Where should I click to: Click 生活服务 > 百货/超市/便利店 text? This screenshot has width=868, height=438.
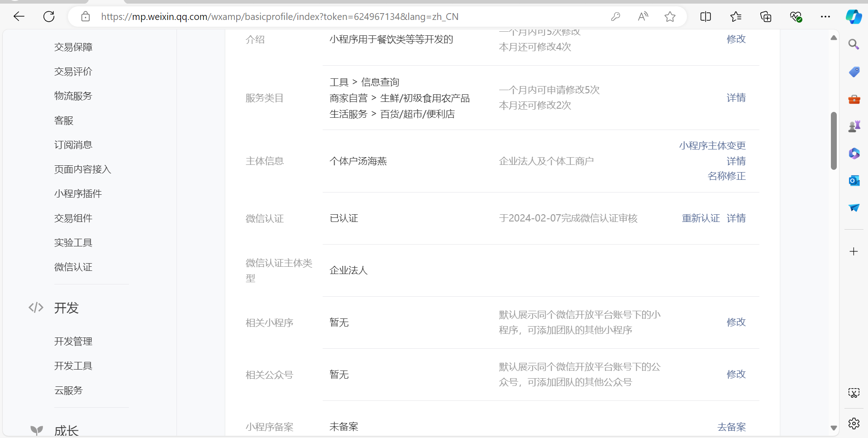392,114
